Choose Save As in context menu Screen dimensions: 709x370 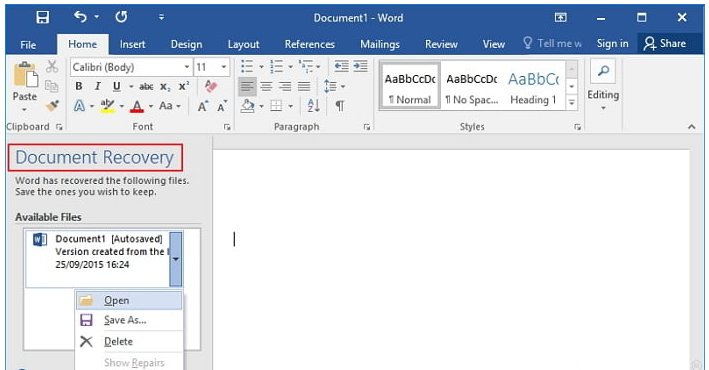coord(129,320)
